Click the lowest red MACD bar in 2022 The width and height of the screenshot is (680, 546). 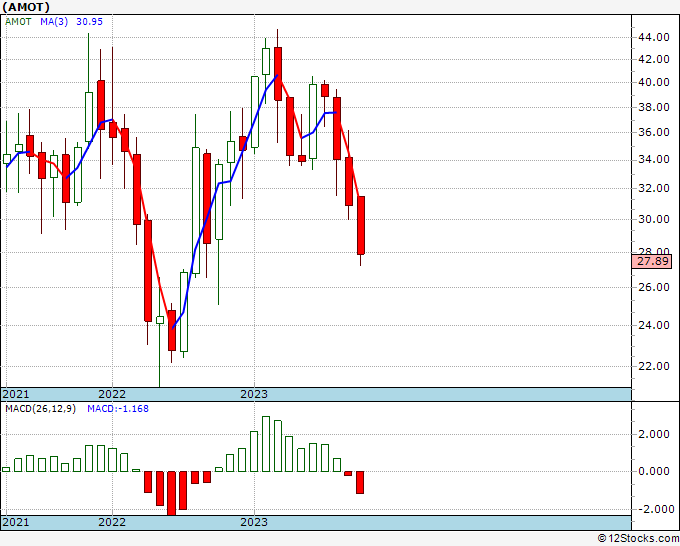[171, 493]
